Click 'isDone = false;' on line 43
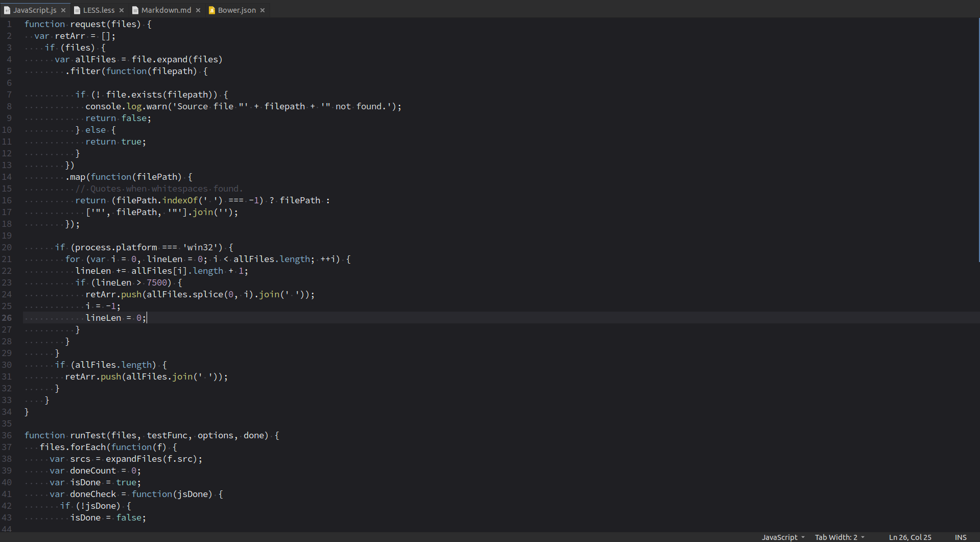Viewport: 980px width, 542px height. pyautogui.click(x=108, y=517)
